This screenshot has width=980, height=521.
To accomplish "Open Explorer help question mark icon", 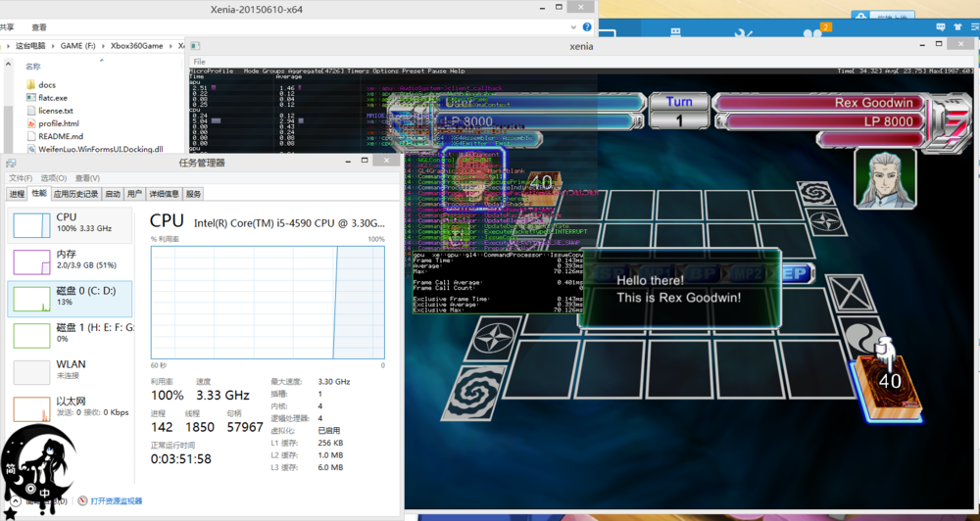I will pos(587,26).
